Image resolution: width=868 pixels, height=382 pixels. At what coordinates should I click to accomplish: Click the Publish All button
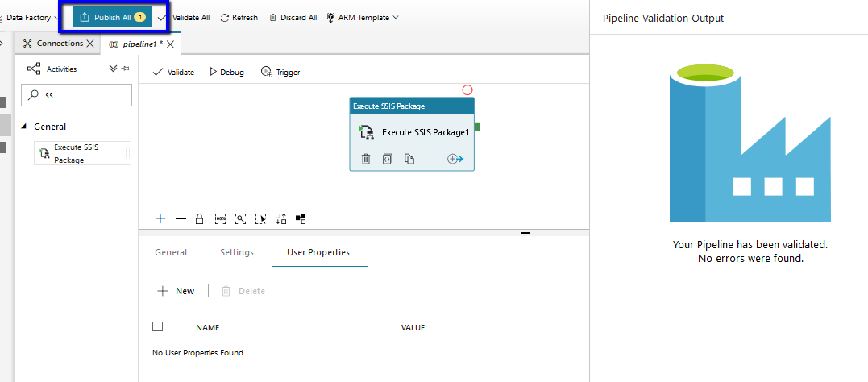(x=112, y=17)
